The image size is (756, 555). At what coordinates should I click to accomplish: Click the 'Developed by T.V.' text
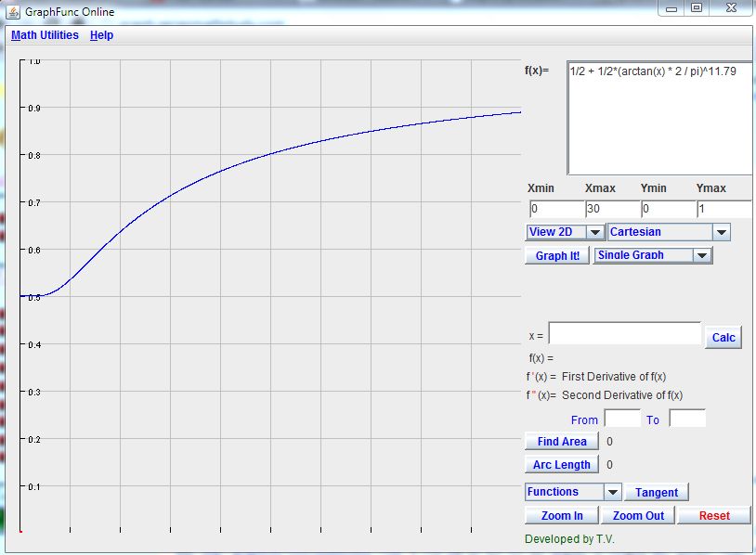569,539
